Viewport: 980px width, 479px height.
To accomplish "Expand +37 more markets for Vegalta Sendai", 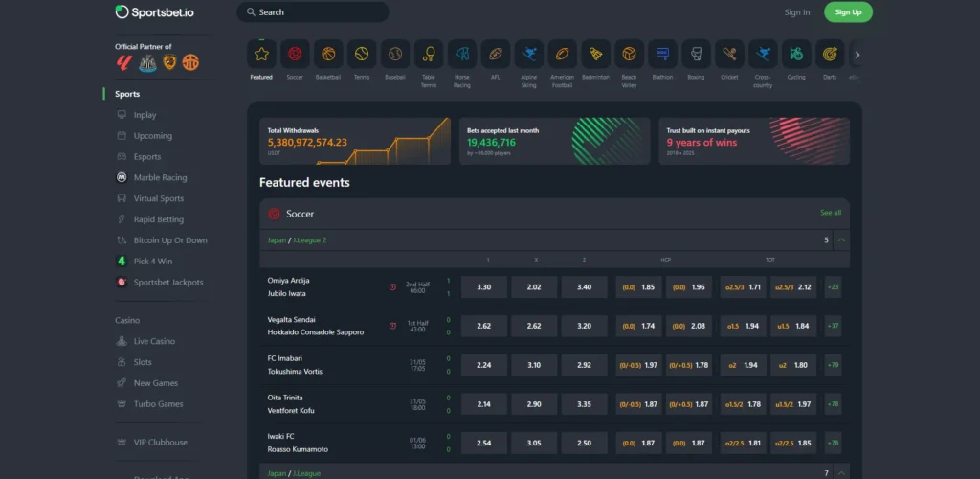I will click(834, 326).
